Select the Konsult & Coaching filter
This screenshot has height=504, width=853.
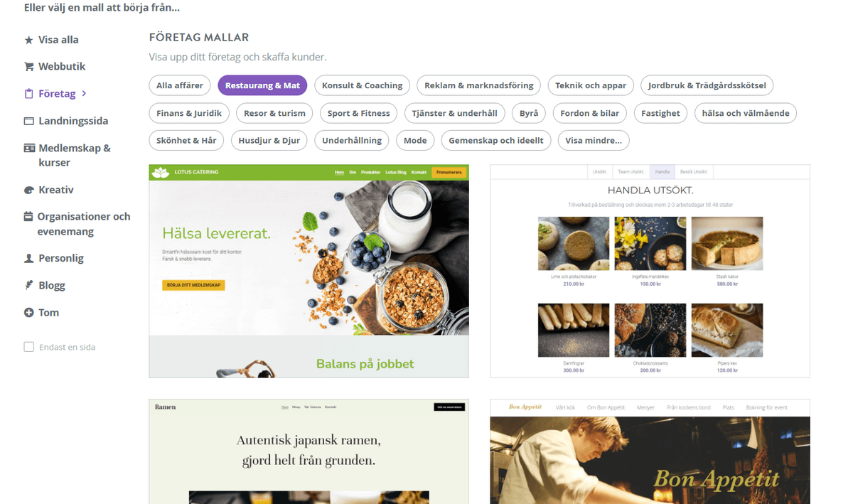(x=363, y=86)
